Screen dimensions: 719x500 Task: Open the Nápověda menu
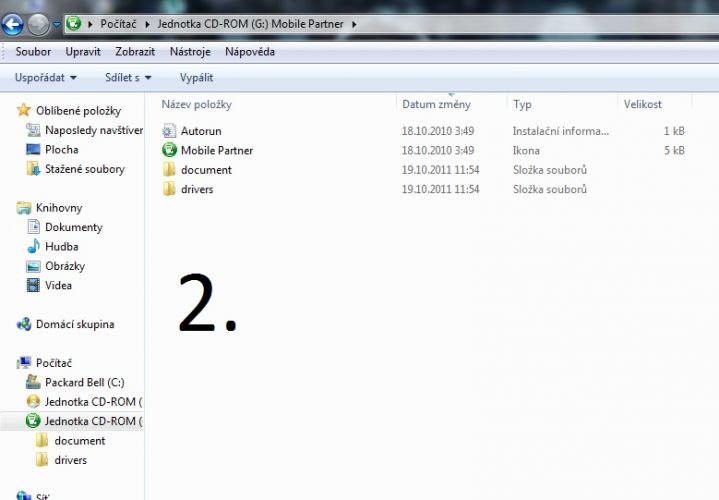click(250, 51)
